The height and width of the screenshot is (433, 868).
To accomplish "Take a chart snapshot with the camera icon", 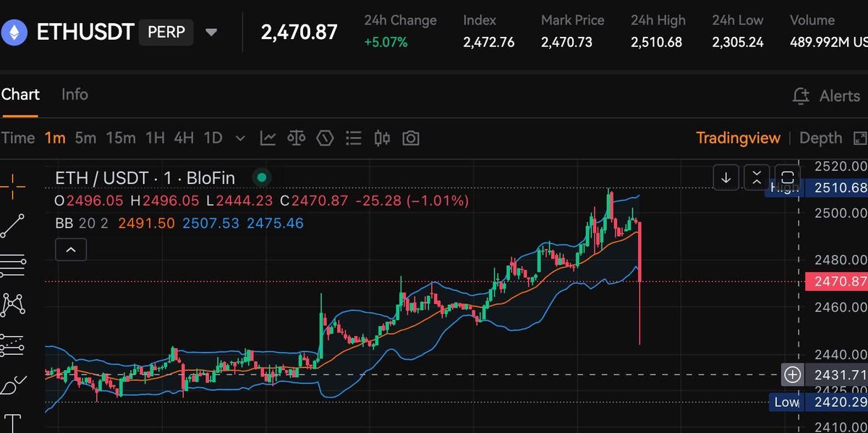I will (411, 138).
